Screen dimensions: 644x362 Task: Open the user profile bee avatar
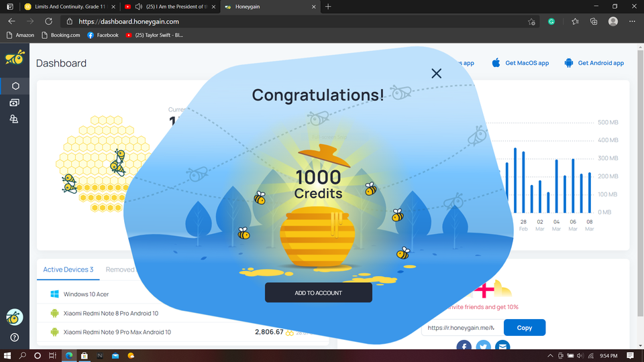point(14,317)
